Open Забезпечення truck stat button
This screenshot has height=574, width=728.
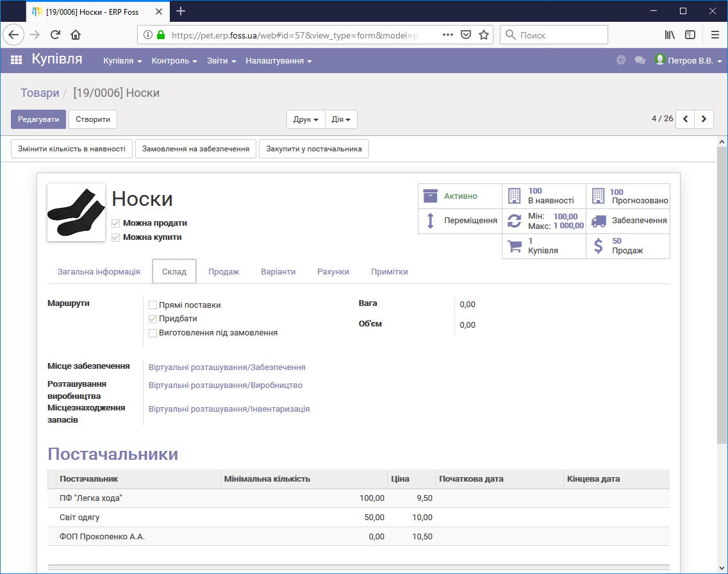click(x=628, y=221)
